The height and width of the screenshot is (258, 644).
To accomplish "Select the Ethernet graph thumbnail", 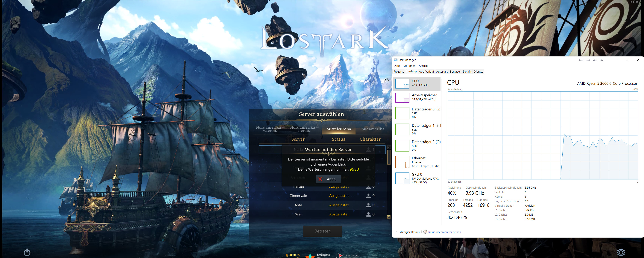I will [x=402, y=162].
